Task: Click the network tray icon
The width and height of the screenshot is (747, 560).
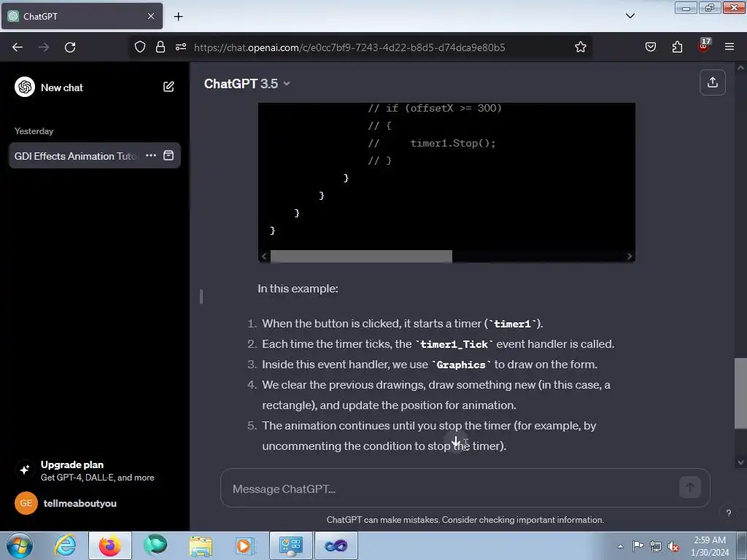Action: [x=656, y=546]
